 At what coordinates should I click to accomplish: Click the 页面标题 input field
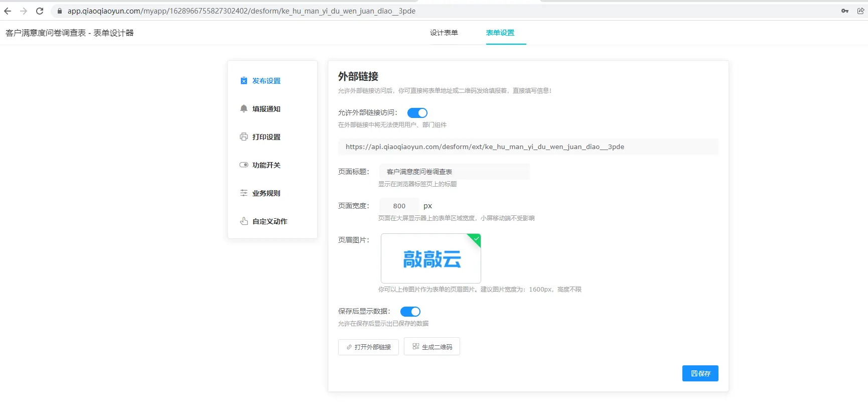click(455, 172)
